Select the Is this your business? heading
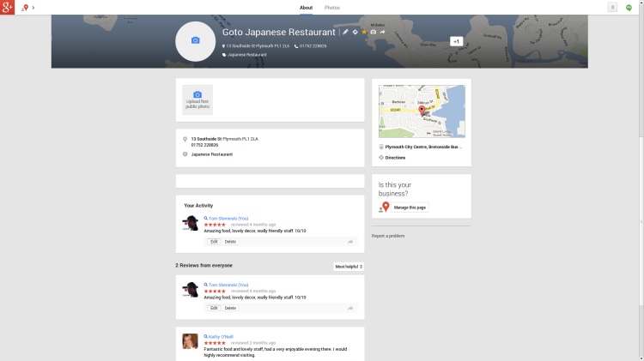644x361 pixels. point(395,190)
